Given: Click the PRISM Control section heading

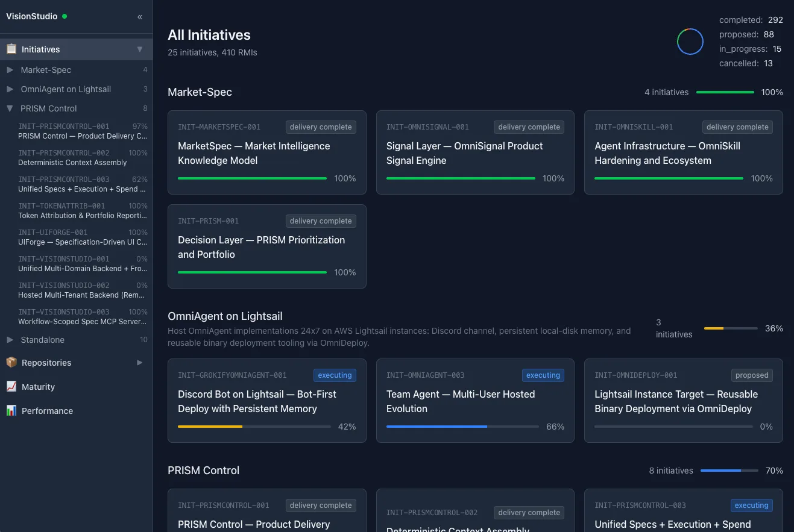Looking at the screenshot, I should coord(203,471).
